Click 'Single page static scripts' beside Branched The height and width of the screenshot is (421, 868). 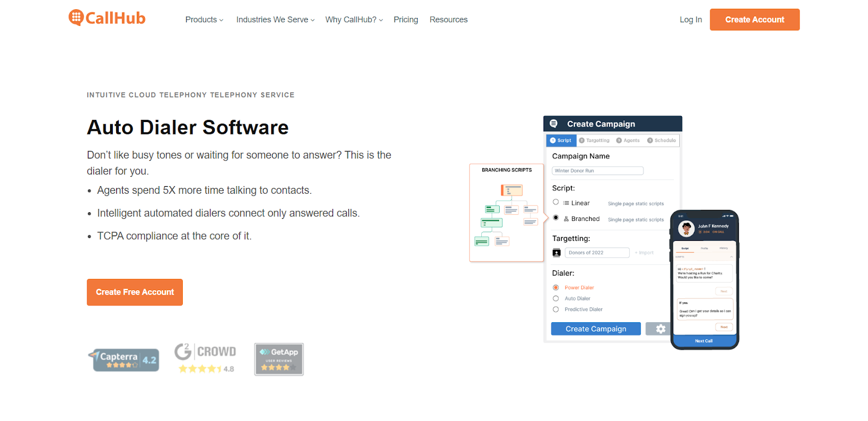pos(636,220)
